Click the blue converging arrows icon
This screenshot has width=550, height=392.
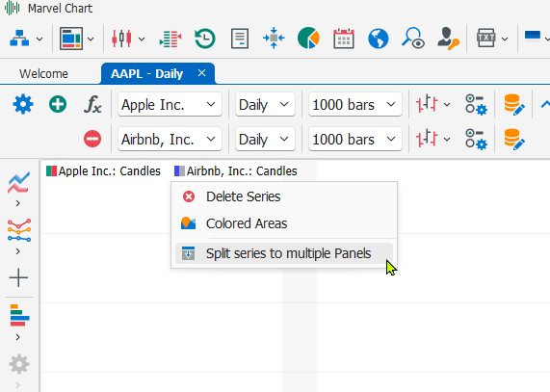[274, 38]
